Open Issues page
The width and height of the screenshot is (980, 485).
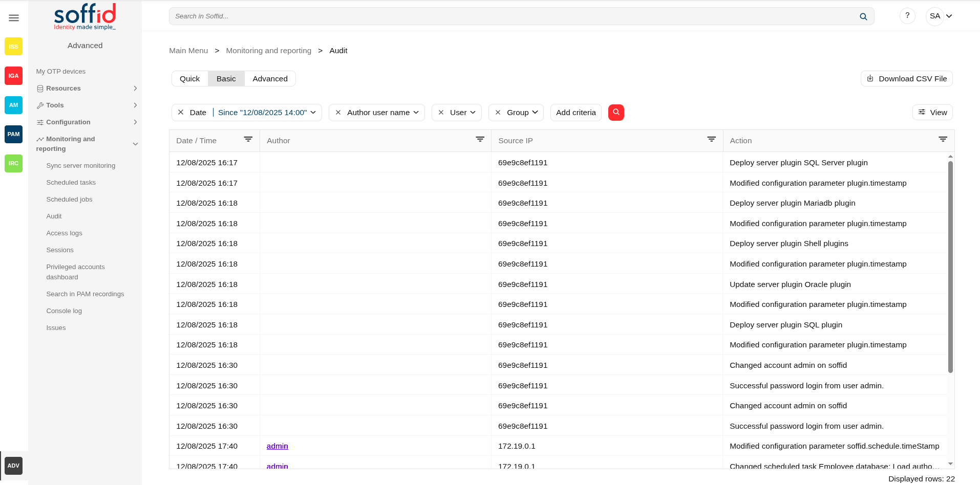click(x=56, y=328)
